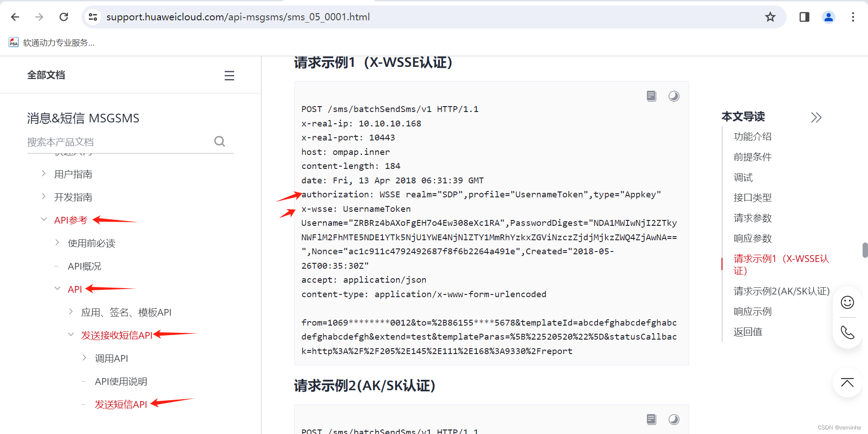Screen dimensions: 868x434
Task: Click 全部文档 heading
Action: 46,75
